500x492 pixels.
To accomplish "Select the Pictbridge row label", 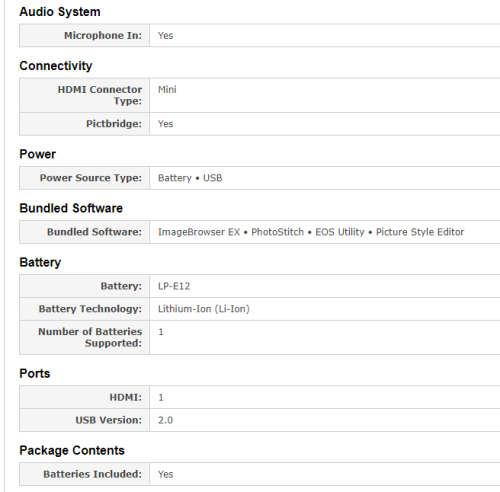I will point(114,124).
